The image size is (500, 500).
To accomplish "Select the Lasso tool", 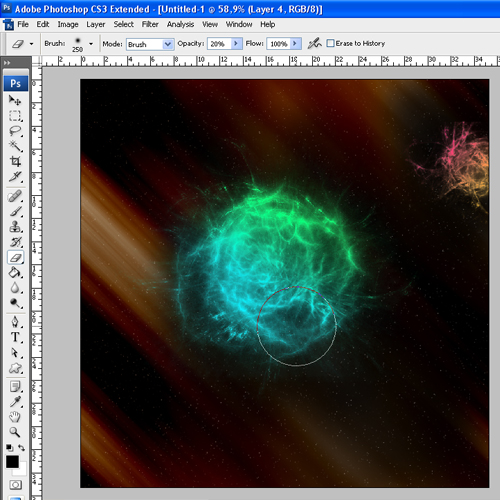I will pyautogui.click(x=15, y=131).
